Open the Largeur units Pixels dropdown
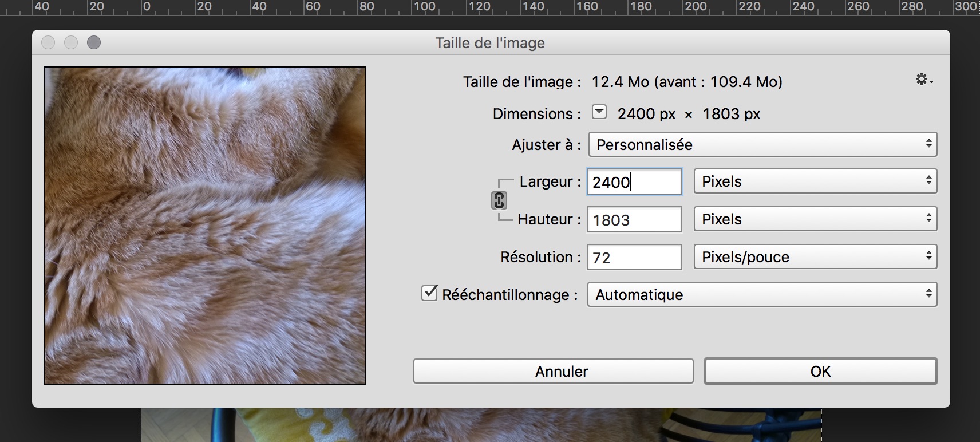 click(x=815, y=181)
